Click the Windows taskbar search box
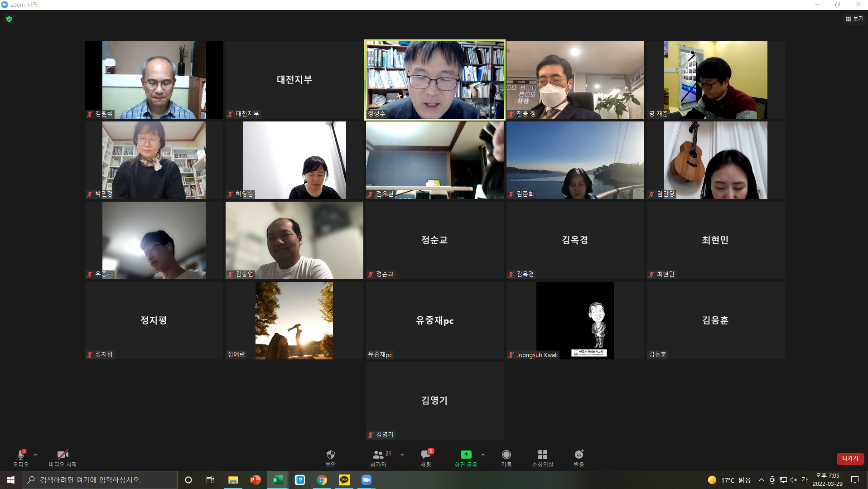 100,480
